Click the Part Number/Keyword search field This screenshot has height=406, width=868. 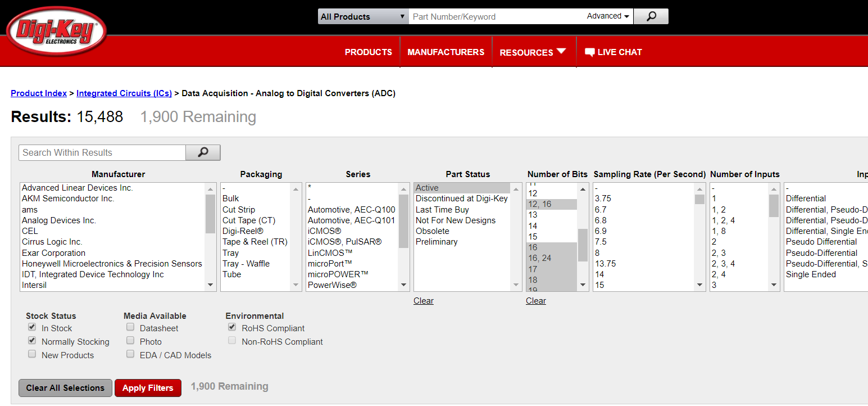pyautogui.click(x=497, y=16)
